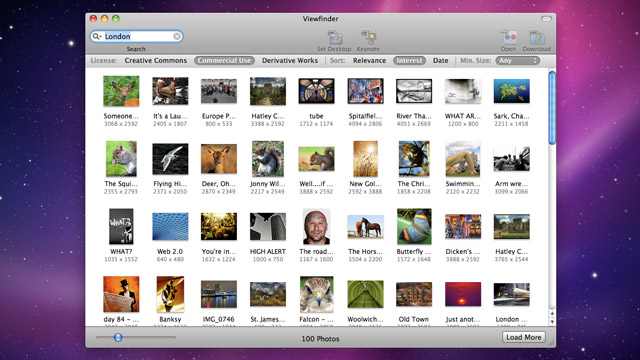The height and width of the screenshot is (360, 640).
Task: Select the Arm wre... thumbnail
Action: click(x=511, y=159)
